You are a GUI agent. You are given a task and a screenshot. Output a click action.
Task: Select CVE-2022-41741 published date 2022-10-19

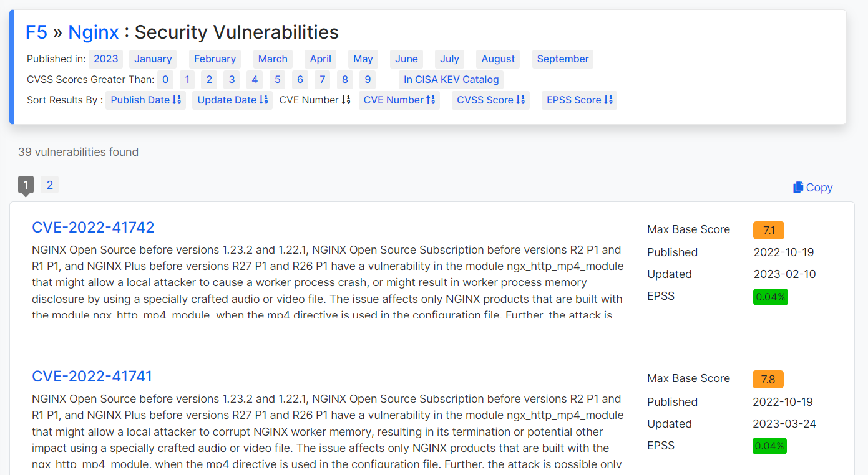783,402
